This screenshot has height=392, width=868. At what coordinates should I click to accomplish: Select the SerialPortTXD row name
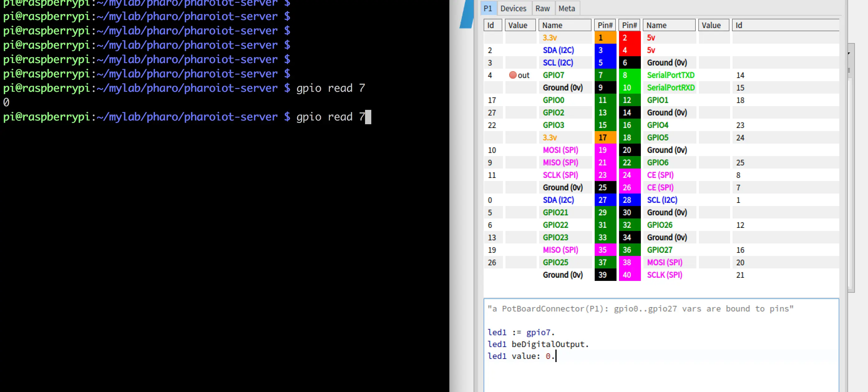coord(670,75)
